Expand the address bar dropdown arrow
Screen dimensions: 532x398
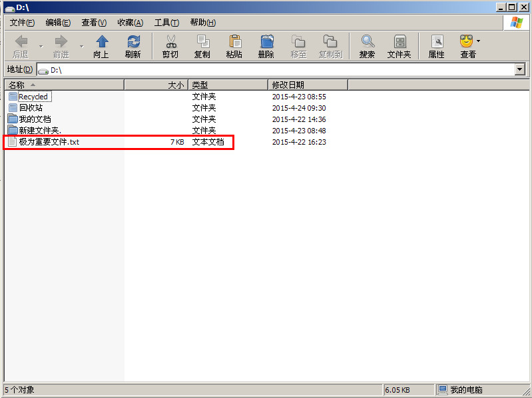click(x=520, y=69)
